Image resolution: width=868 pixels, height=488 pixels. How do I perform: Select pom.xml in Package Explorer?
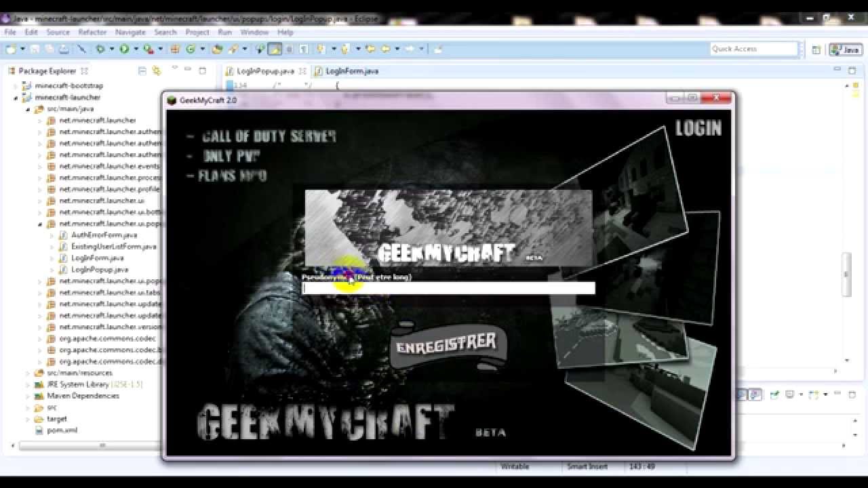click(x=62, y=430)
